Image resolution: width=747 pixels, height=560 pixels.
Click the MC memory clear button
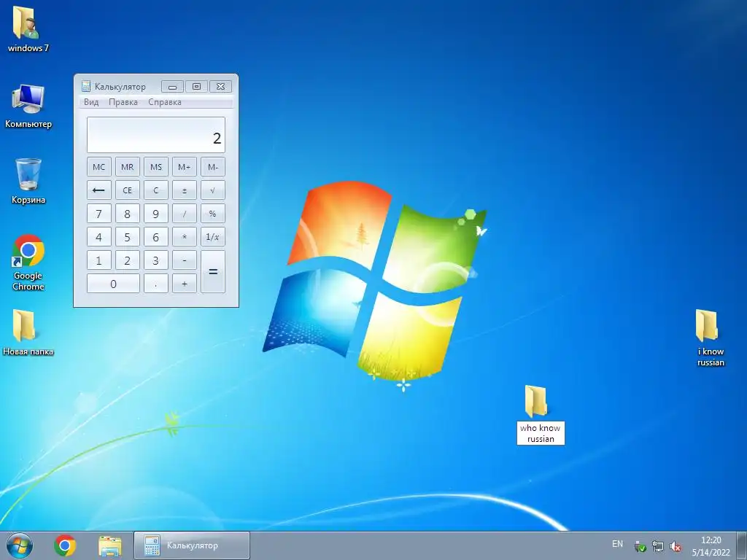pyautogui.click(x=99, y=167)
